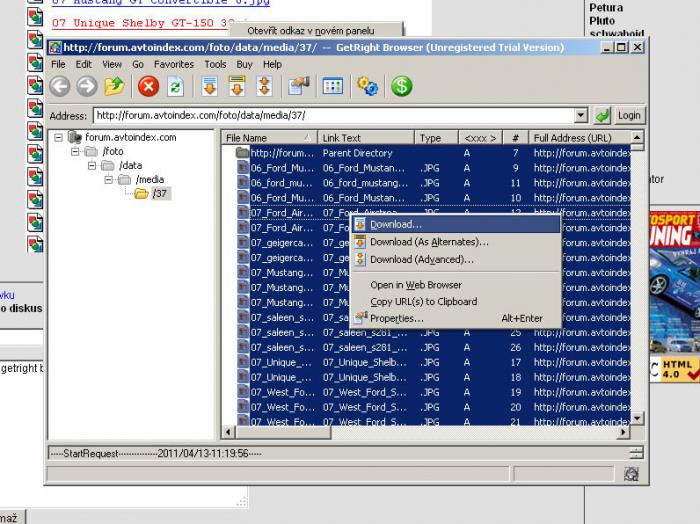Collapse the forum.avtoindex.com tree root
The height and width of the screenshot is (524, 700).
(x=59, y=138)
